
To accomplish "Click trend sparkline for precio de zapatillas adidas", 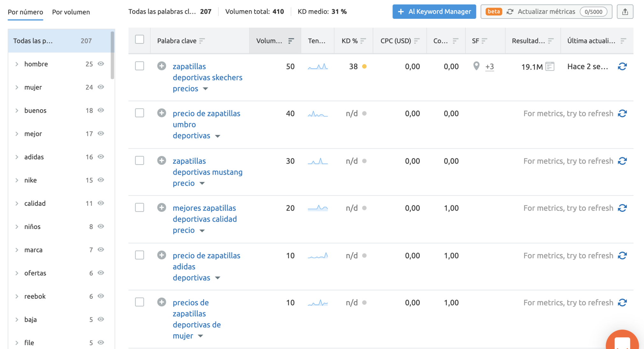I will (x=318, y=256).
